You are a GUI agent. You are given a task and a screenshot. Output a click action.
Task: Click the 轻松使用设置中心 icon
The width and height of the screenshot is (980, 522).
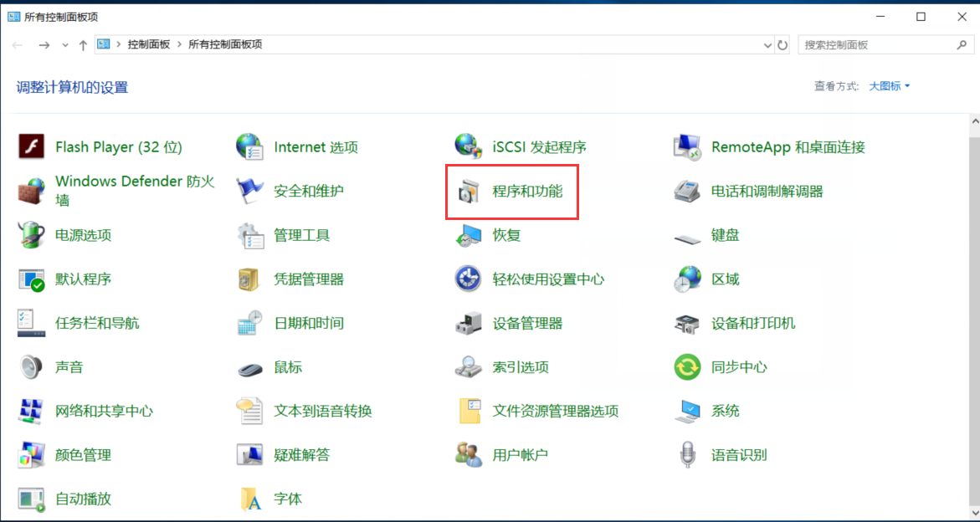point(469,279)
